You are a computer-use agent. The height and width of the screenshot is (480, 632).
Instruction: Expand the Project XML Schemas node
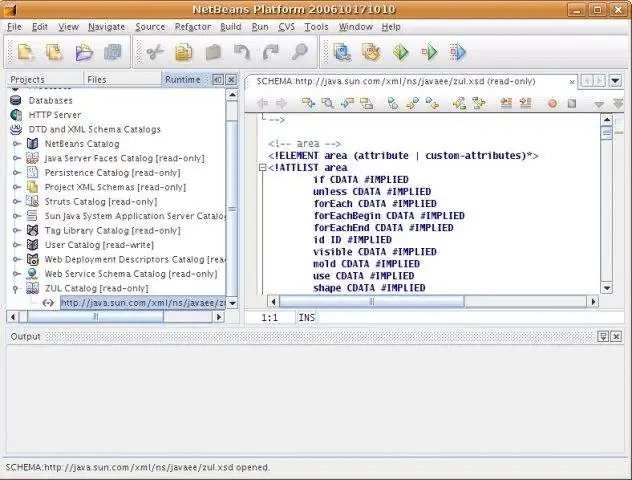point(16,187)
